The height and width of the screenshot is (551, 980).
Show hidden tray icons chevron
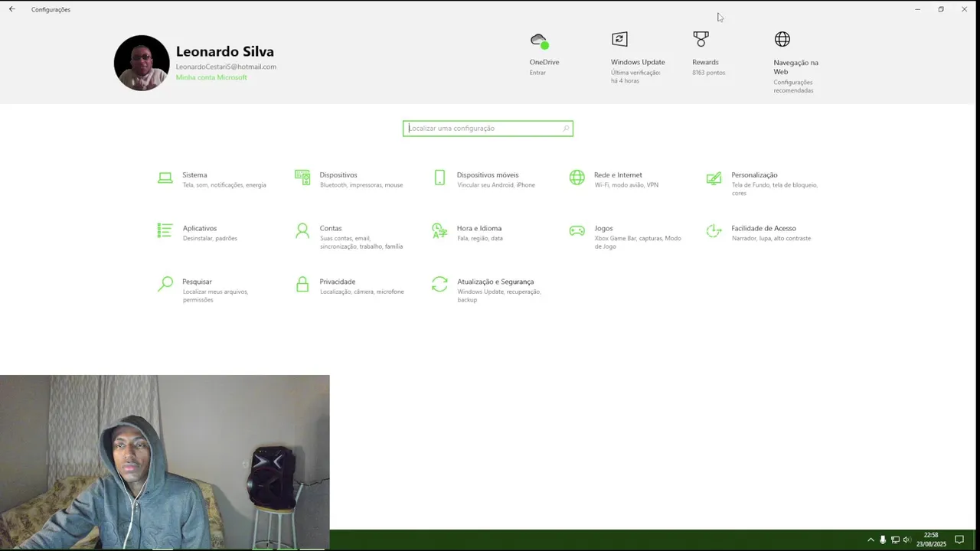(871, 540)
